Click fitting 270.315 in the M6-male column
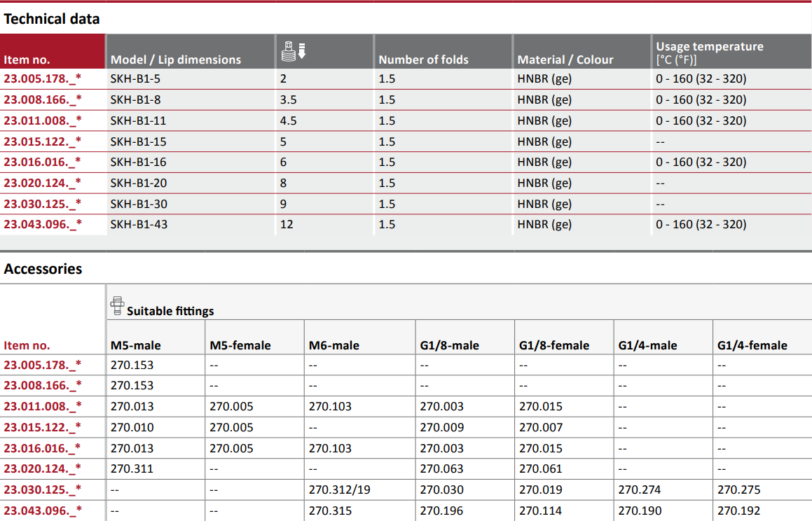 pyautogui.click(x=331, y=510)
